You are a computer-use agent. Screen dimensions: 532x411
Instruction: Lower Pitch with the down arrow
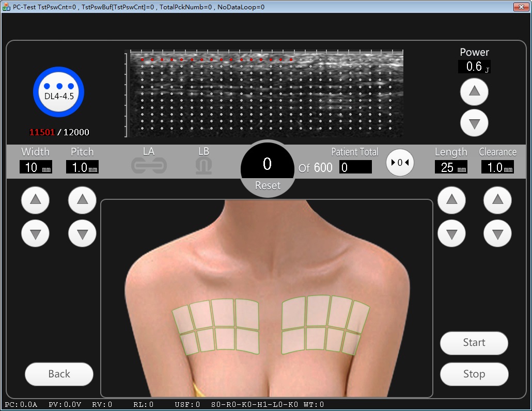(x=82, y=234)
